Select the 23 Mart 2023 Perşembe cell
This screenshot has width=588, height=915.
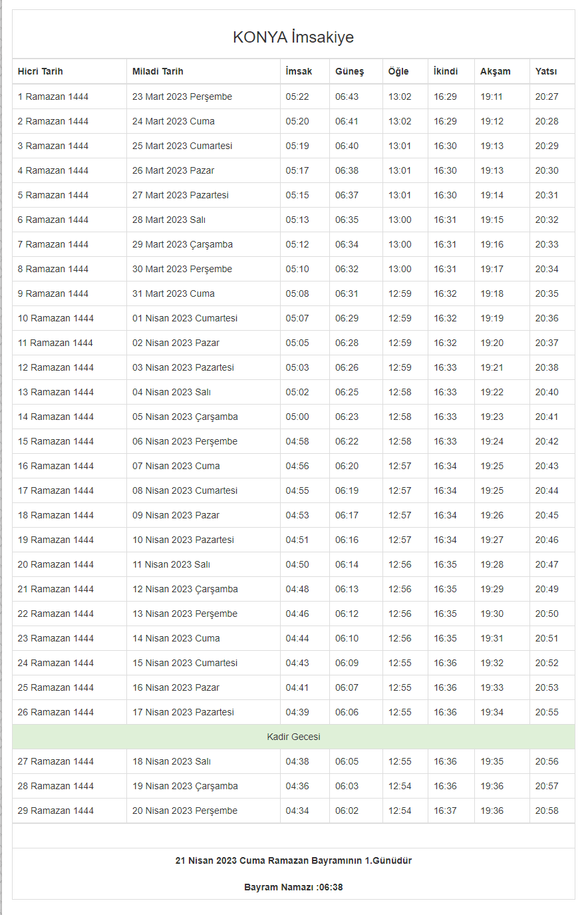(x=182, y=96)
